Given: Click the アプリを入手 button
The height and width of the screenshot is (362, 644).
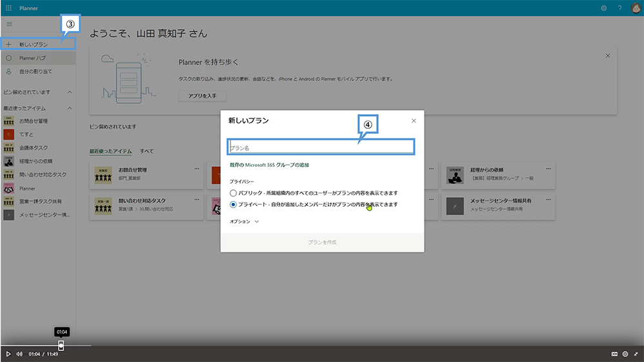Looking at the screenshot, I should [x=202, y=96].
